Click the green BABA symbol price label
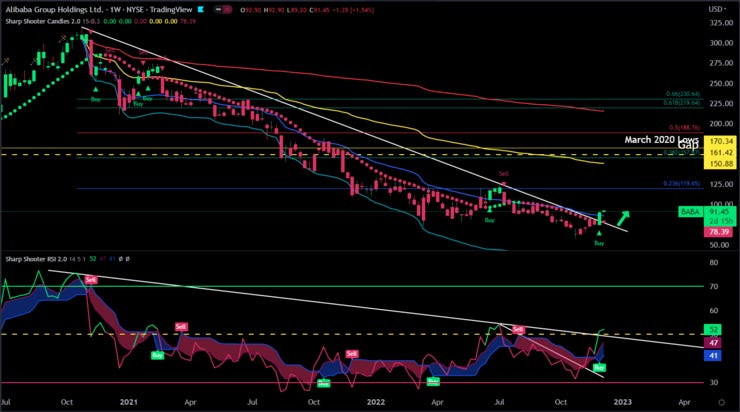 click(690, 212)
